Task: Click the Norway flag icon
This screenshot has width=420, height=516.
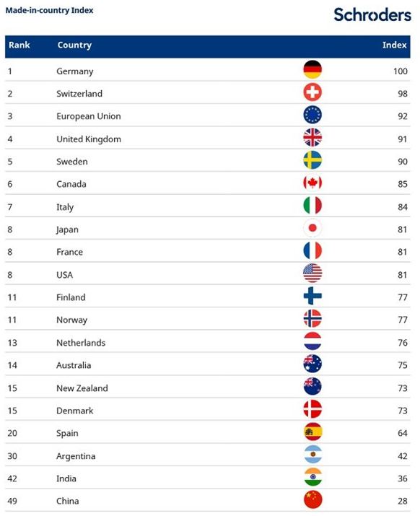Action: 312,318
